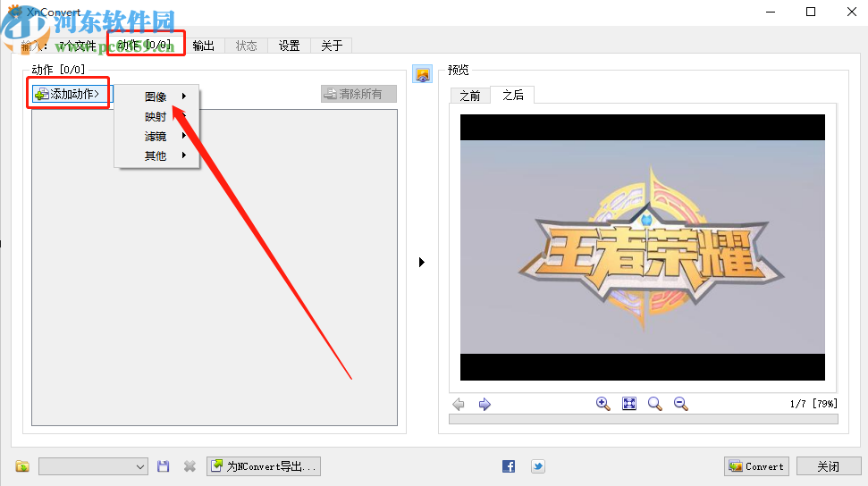The image size is (868, 486).
Task: Expand the Misc submenu arrow
Action: point(184,155)
